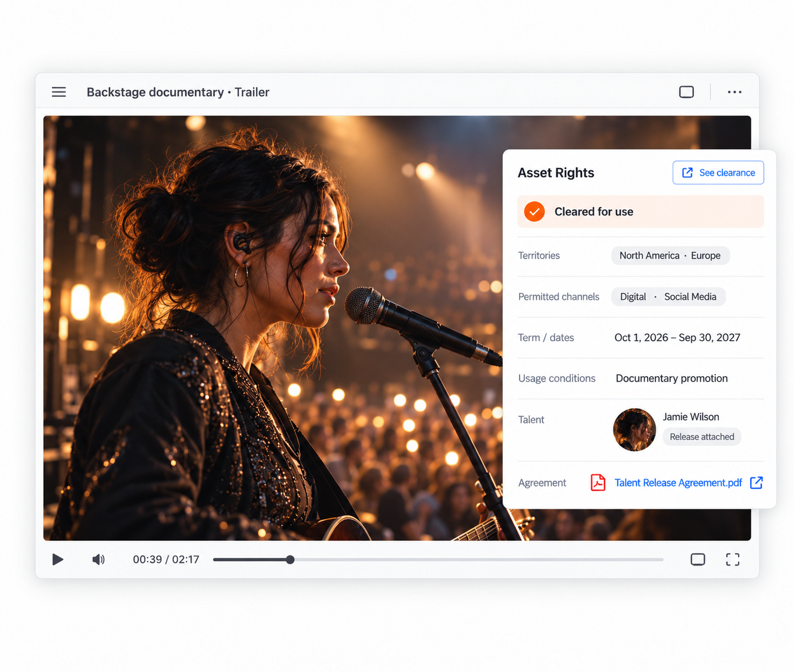
Task: Click the Release attached badge
Action: pos(702,437)
